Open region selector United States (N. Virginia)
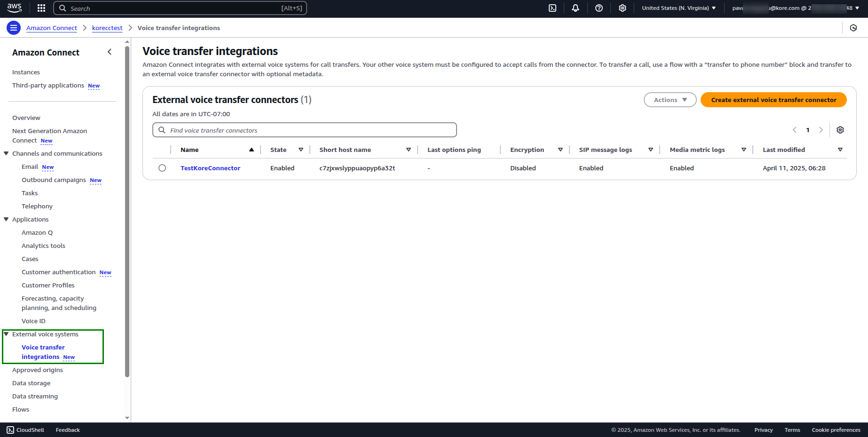868x437 pixels. point(679,8)
